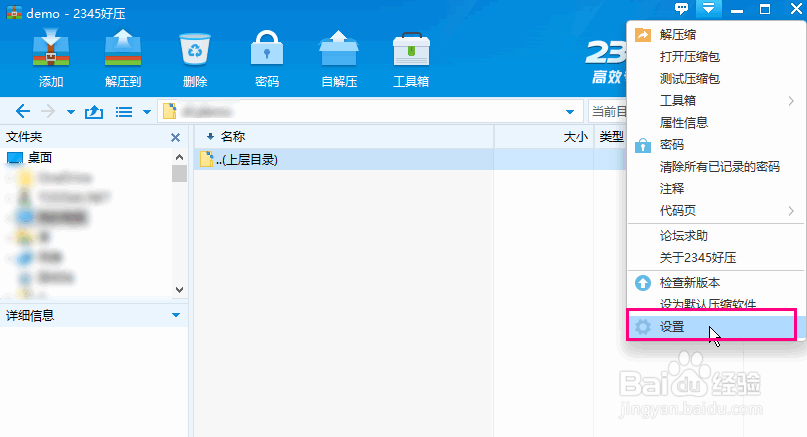Open navigation history dropdown arrow
807x437 pixels.
[x=71, y=112]
